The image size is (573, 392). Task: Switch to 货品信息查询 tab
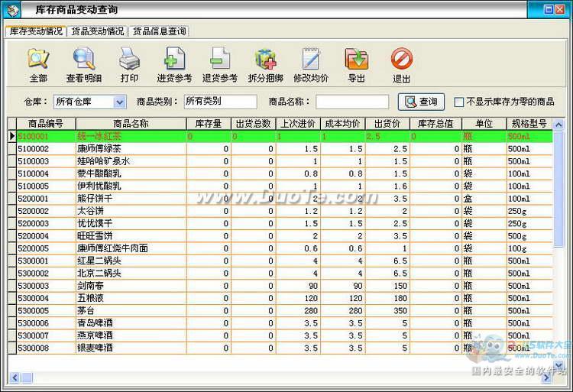coord(159,31)
